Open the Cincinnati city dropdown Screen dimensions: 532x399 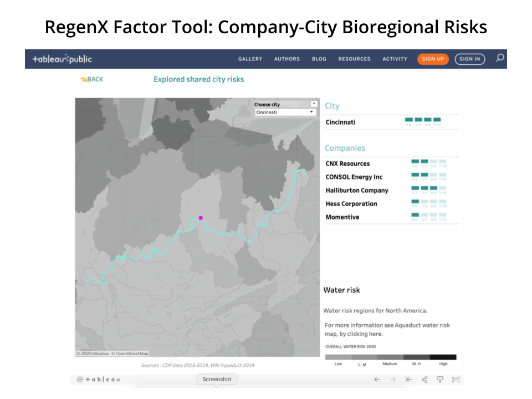coord(285,112)
